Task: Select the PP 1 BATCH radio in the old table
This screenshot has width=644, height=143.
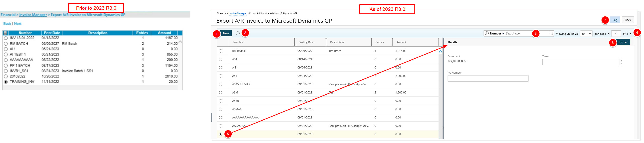Action: click(6, 66)
